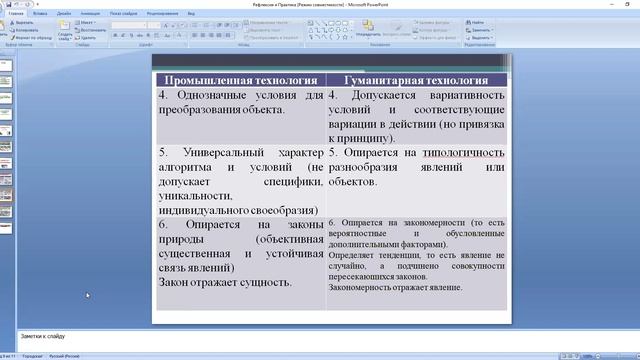The width and height of the screenshot is (640, 360).
Task: Align text to the left
Action: 194,36
